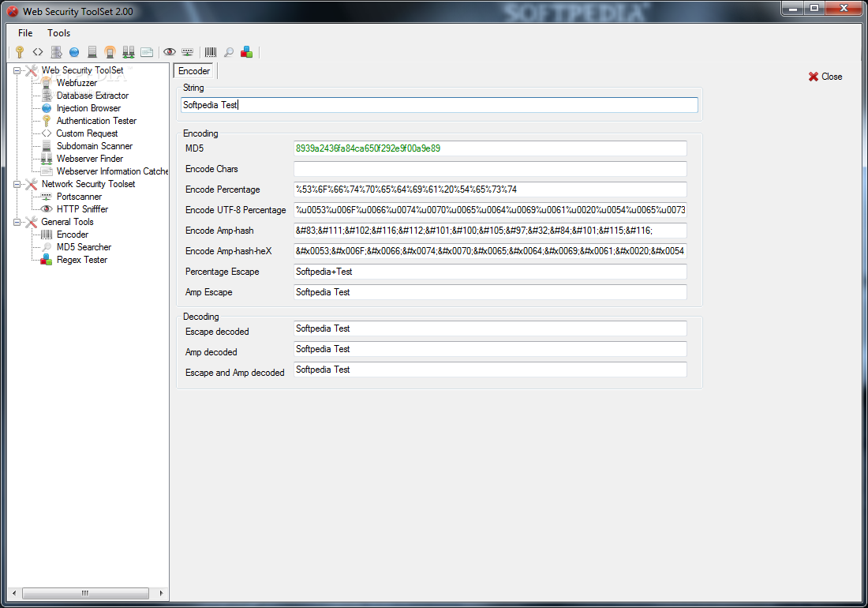Click the server icon beside Subdomain Scanner
The width and height of the screenshot is (868, 608).
(47, 146)
